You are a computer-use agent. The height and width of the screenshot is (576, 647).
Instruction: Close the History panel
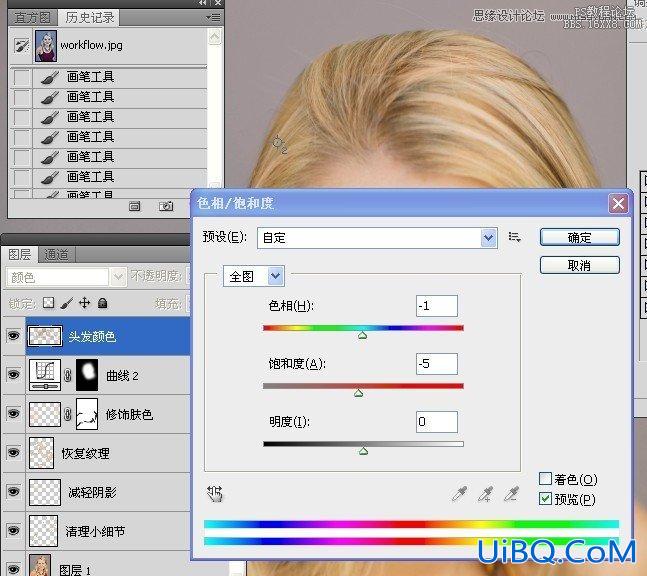pyautogui.click(x=218, y=3)
